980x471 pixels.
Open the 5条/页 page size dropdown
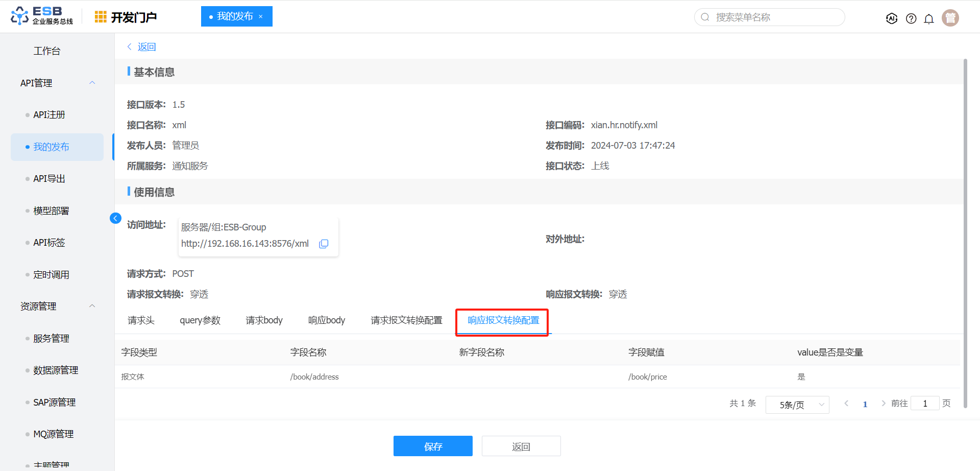pos(797,405)
